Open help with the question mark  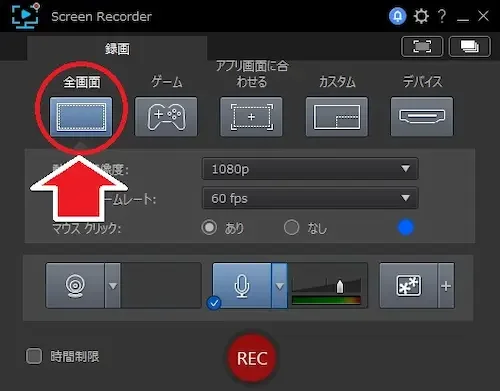click(x=442, y=16)
